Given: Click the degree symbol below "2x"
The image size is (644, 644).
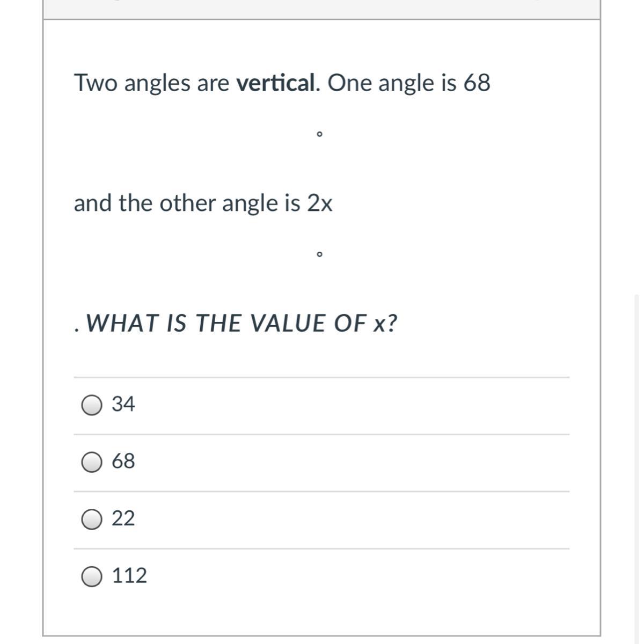Looking at the screenshot, I should [x=319, y=254].
